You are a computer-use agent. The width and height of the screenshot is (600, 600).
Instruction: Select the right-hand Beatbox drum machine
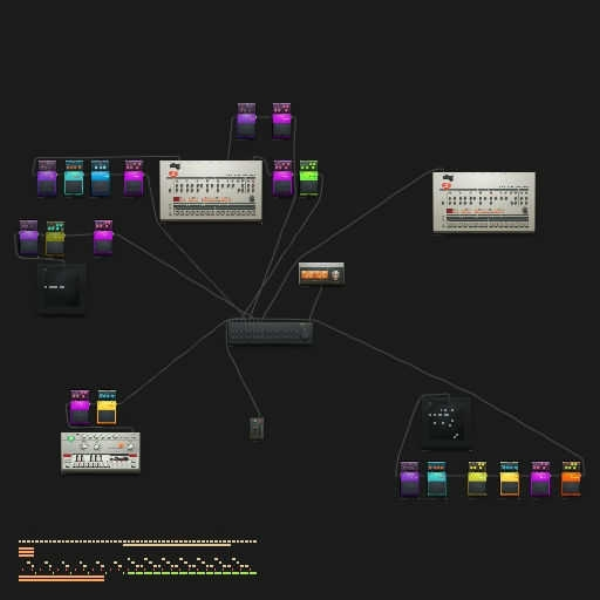point(484,202)
